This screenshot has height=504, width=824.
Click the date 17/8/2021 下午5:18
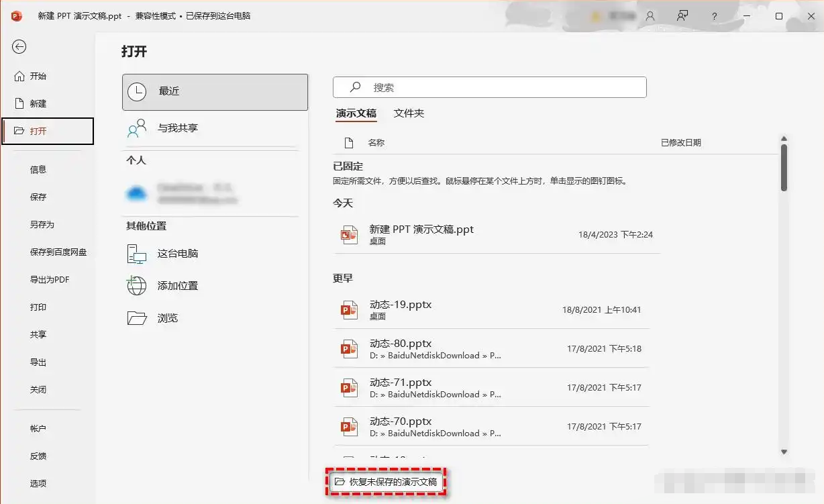tap(604, 349)
